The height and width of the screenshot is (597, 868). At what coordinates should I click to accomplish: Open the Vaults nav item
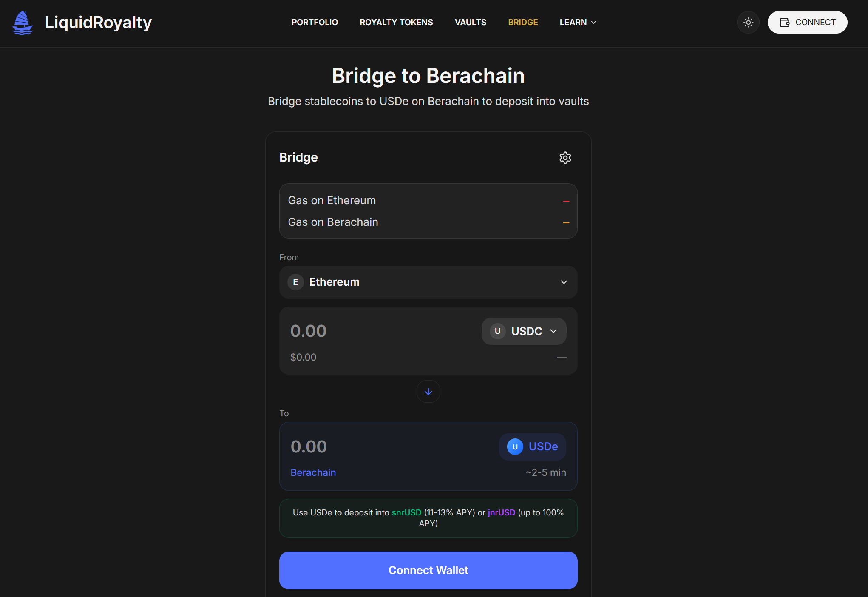coord(470,23)
